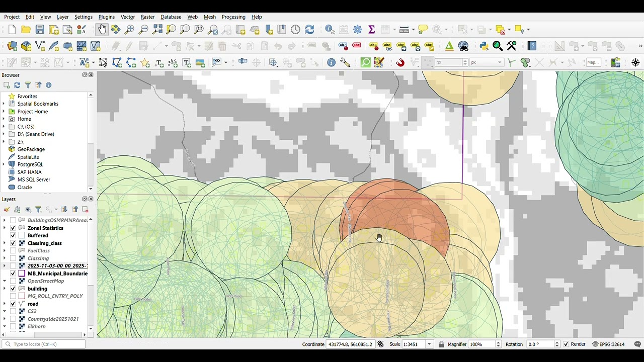The height and width of the screenshot is (362, 644).
Task: Open the Scale dropdown in status bar
Action: (x=429, y=344)
